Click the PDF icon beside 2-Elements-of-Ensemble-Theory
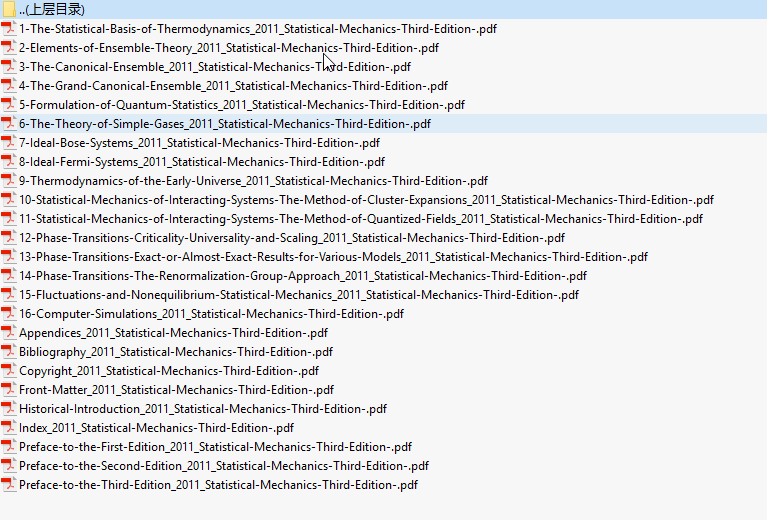The width and height of the screenshot is (767, 520). 8,48
